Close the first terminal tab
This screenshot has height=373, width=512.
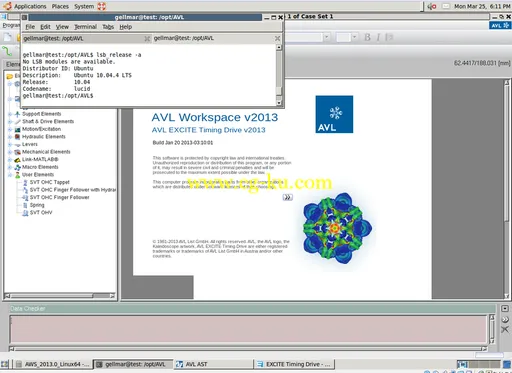(x=147, y=39)
